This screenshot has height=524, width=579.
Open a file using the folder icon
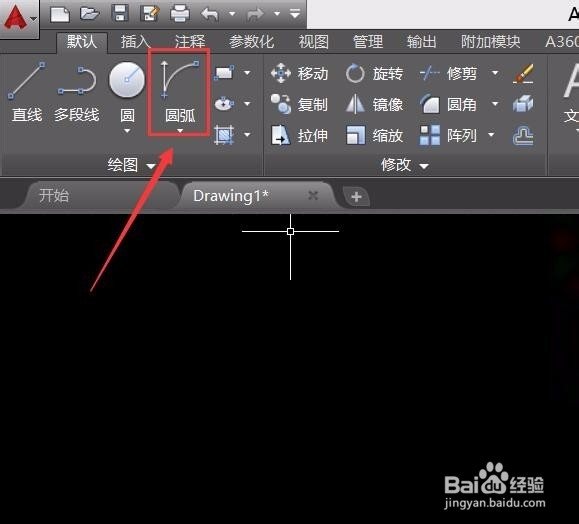(90, 14)
